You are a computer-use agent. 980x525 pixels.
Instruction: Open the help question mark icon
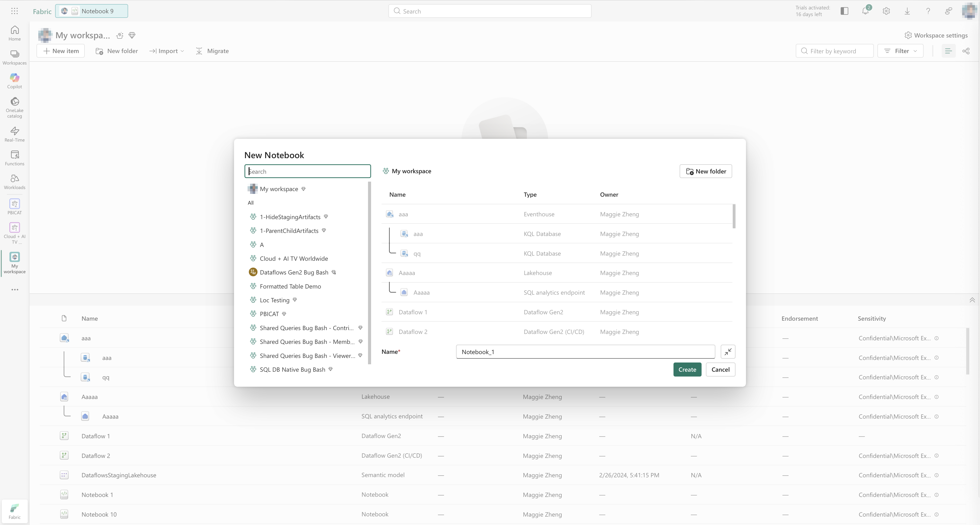point(928,11)
